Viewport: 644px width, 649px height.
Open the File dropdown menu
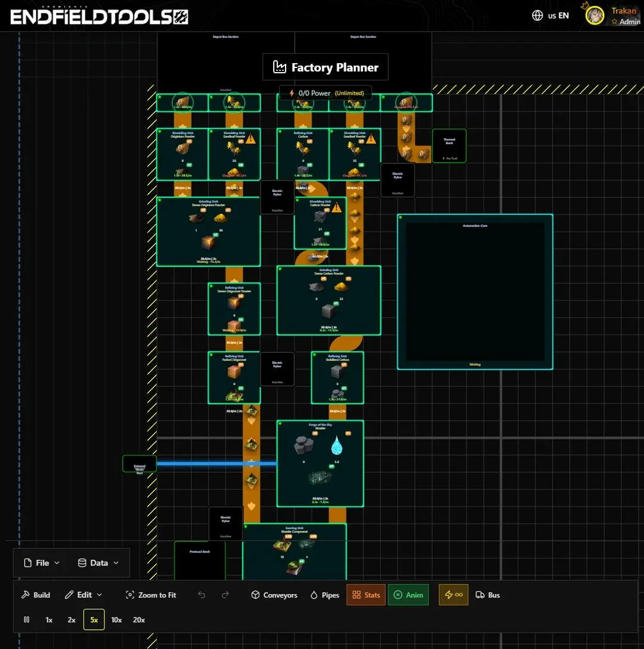pyautogui.click(x=42, y=563)
